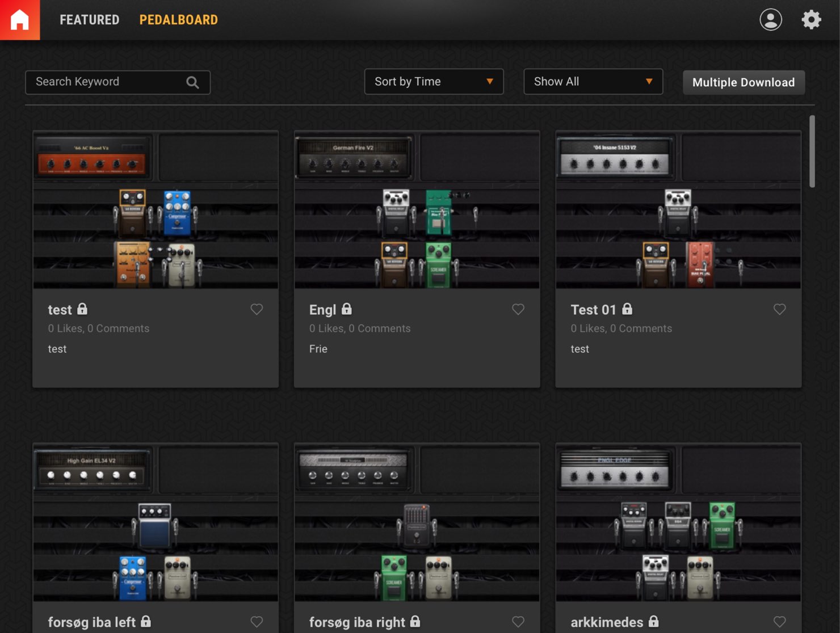Like the 'Engl' pedalboard heart

click(x=518, y=309)
